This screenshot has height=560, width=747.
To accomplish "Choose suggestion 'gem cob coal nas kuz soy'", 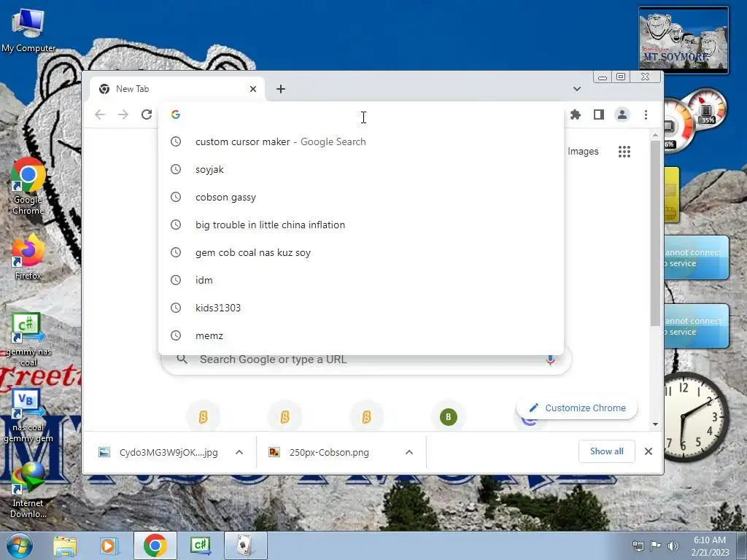I will click(x=360, y=252).
